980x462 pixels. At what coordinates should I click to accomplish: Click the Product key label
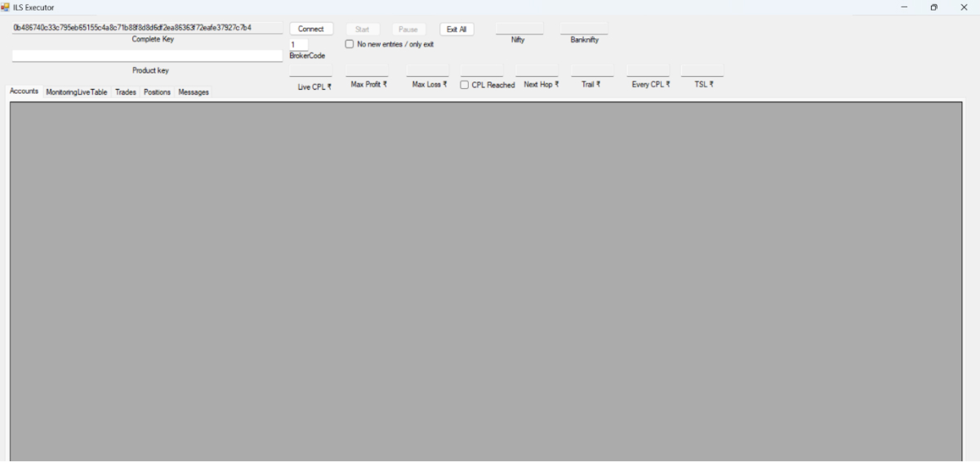(x=150, y=71)
